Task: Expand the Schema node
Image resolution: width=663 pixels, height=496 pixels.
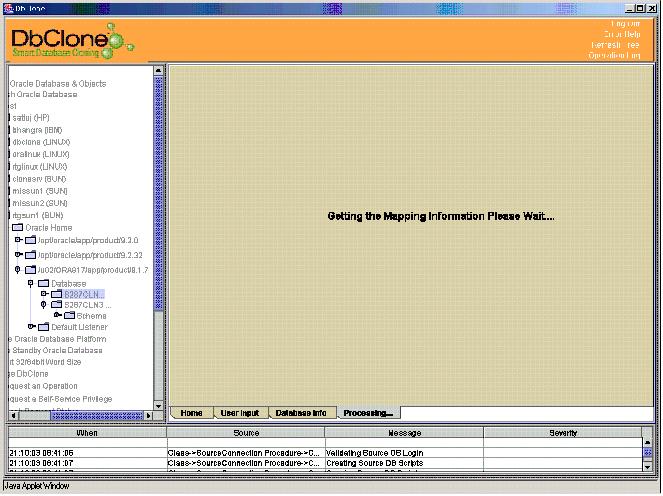Action: coord(58,315)
